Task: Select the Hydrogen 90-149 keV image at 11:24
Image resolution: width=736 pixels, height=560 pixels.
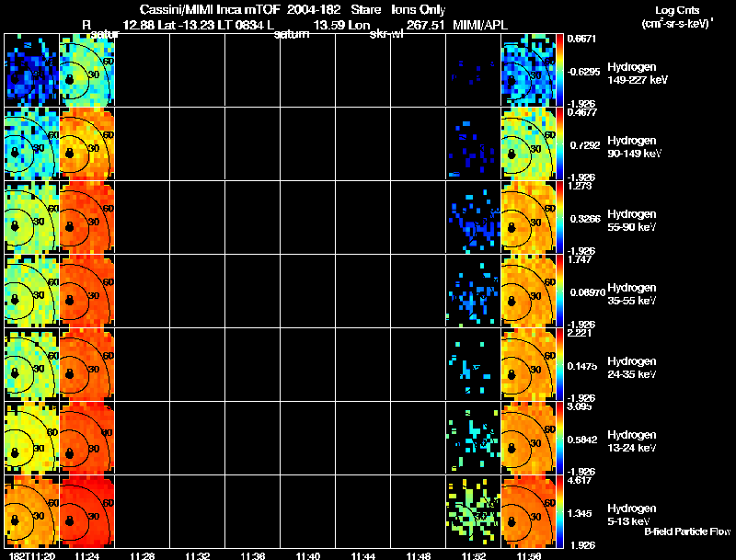Action: (86, 143)
